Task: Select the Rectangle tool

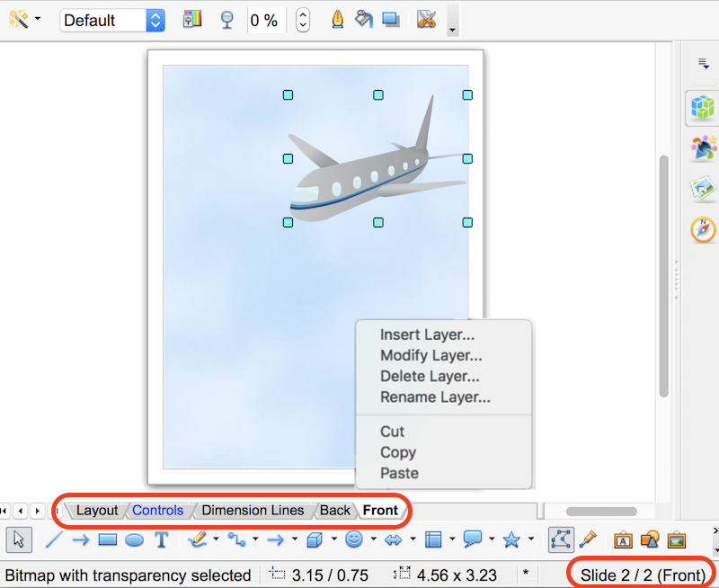Action: click(x=105, y=540)
